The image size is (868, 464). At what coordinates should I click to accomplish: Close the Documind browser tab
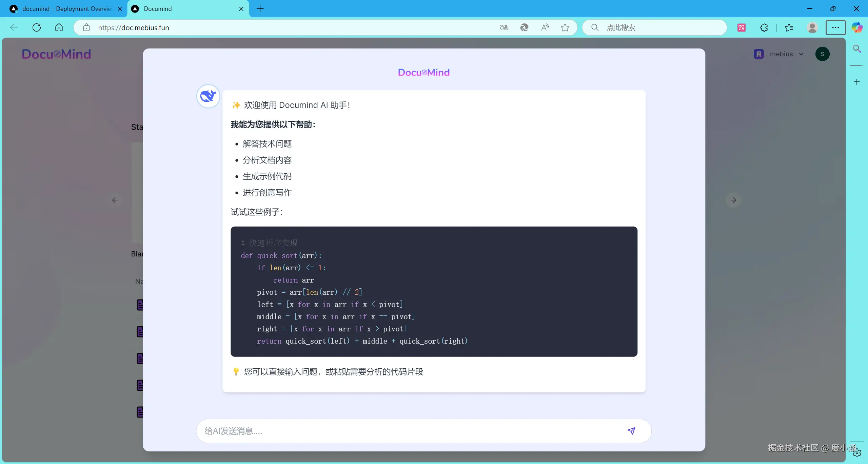point(241,9)
